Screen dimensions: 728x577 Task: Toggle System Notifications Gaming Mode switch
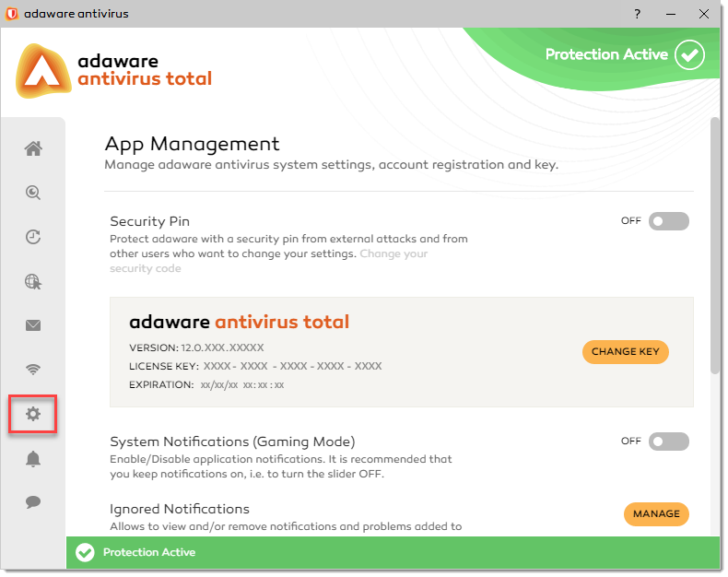[x=669, y=442]
